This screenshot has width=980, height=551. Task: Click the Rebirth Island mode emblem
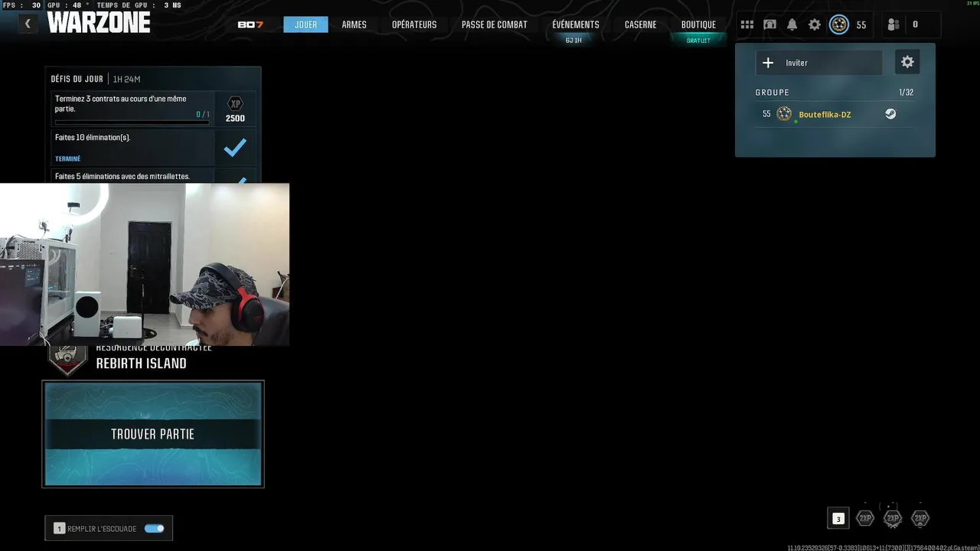pos(68,360)
